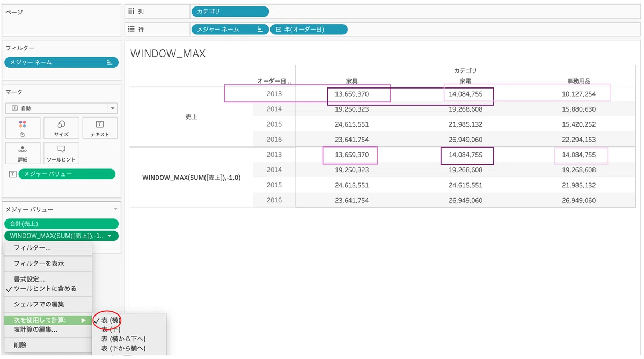
Task: Click the rows shelf icon beside 行
Action: [131, 29]
